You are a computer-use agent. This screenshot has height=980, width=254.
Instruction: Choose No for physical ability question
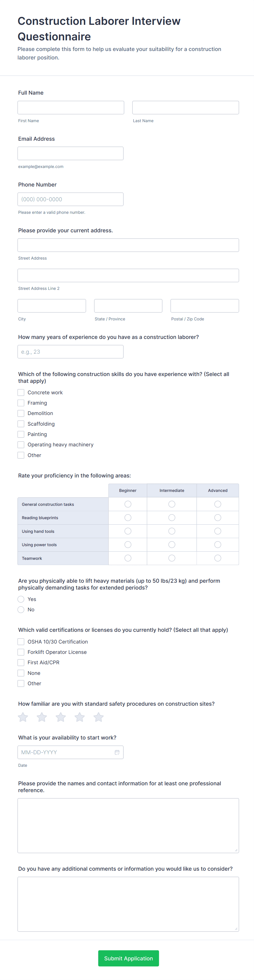pyautogui.click(x=21, y=609)
